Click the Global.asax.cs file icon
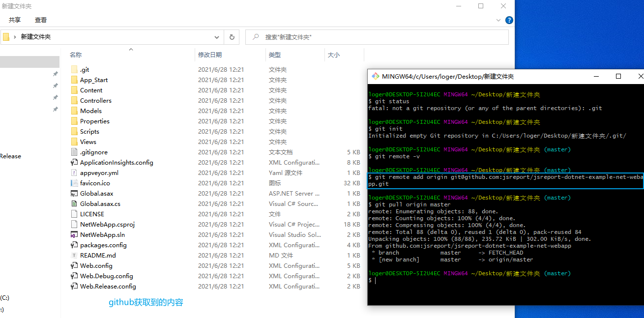The height and width of the screenshot is (318, 644). pyautogui.click(x=74, y=204)
